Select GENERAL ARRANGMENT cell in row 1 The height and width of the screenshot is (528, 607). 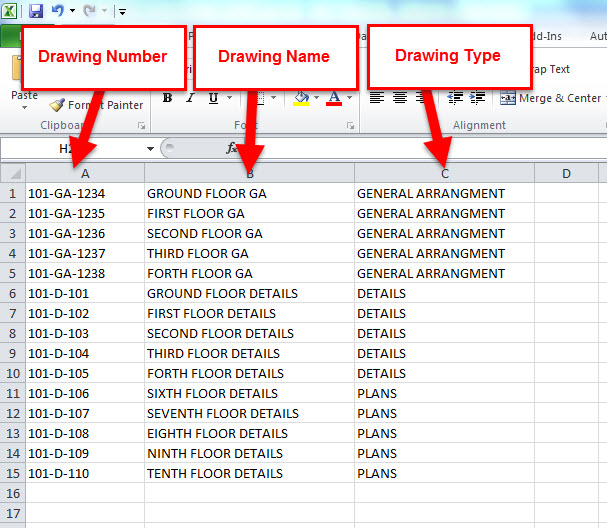[444, 193]
